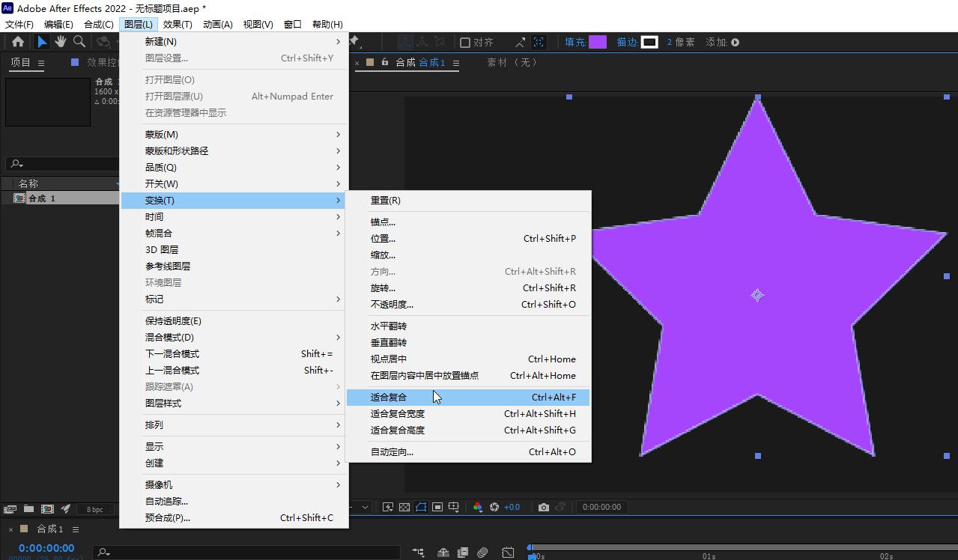Open the purple fill color swatch
The height and width of the screenshot is (560, 958).
pos(598,43)
